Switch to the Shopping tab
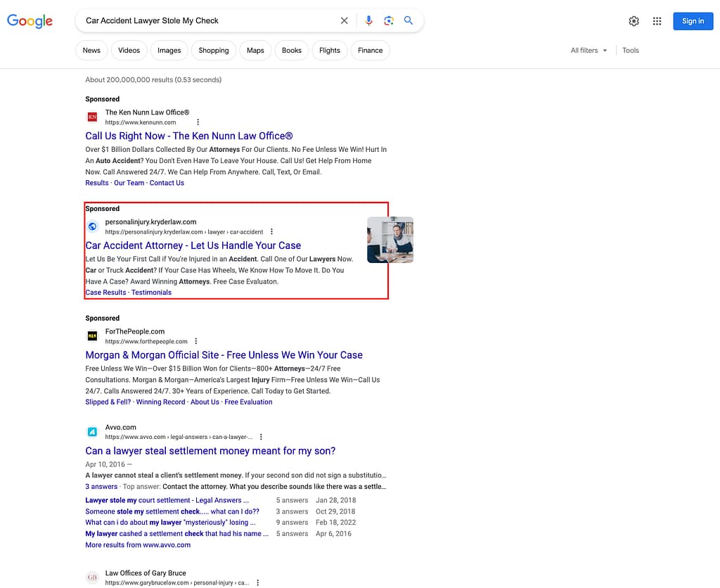720x588 pixels. point(214,51)
